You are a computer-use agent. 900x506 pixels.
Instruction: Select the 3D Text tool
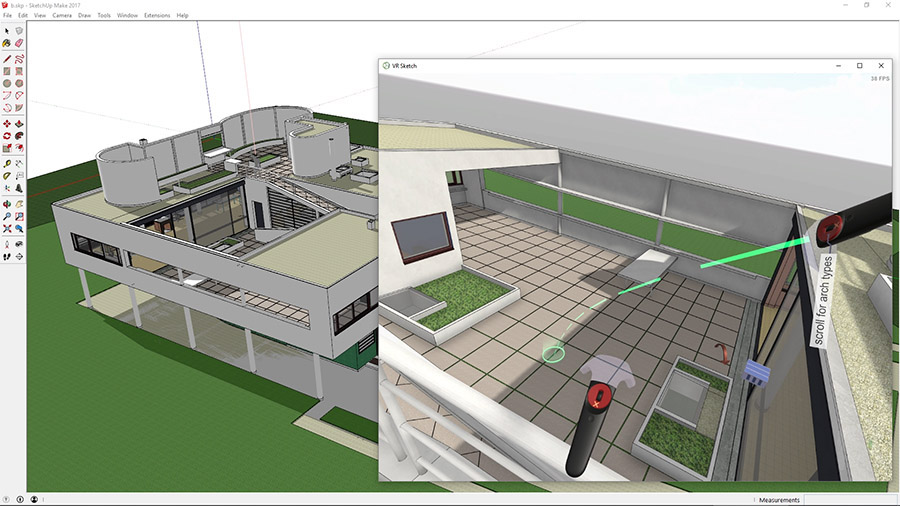coord(19,188)
